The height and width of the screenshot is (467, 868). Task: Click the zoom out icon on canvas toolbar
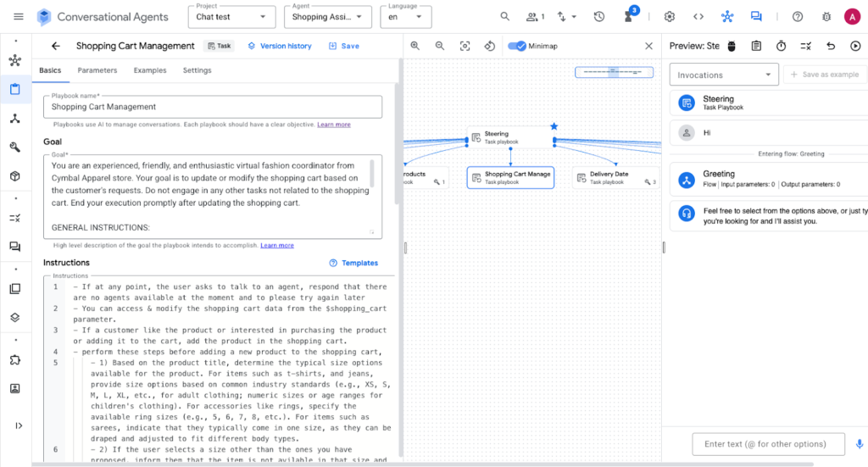coord(440,46)
